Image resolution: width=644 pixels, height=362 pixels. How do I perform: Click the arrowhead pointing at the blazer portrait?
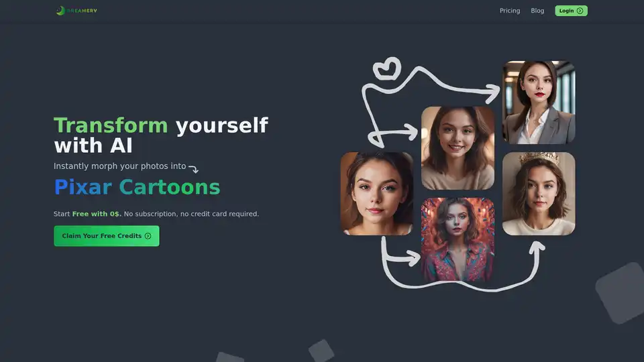[492, 93]
